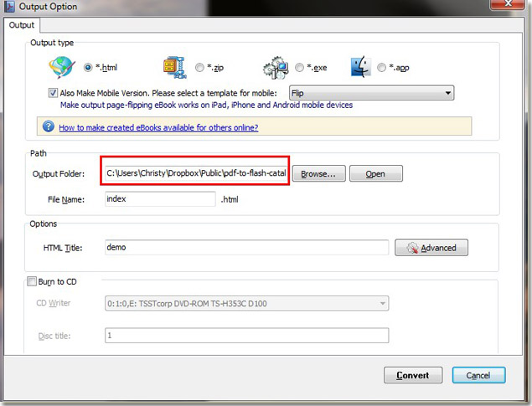
Task: Click the blue info help icon
Action: (x=47, y=127)
